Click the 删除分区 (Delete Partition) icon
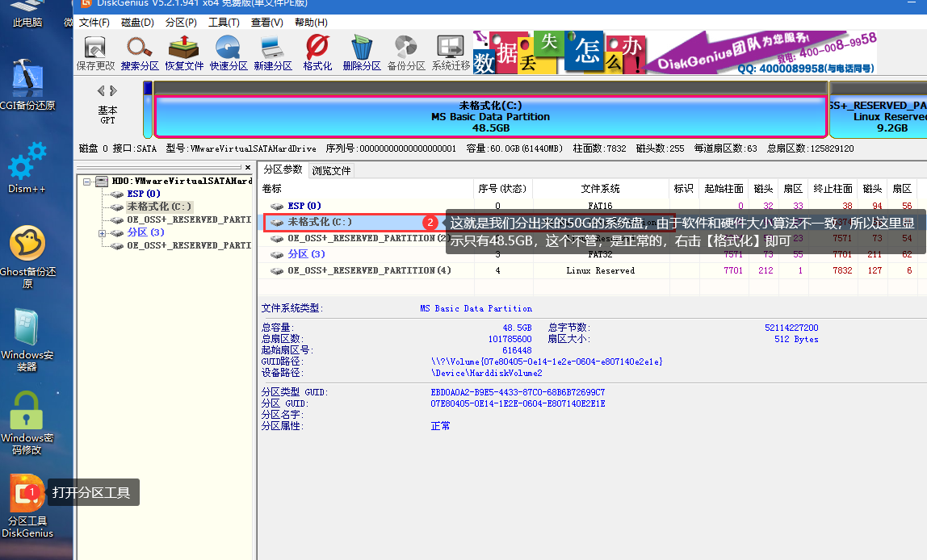This screenshot has width=927, height=560. (362, 52)
